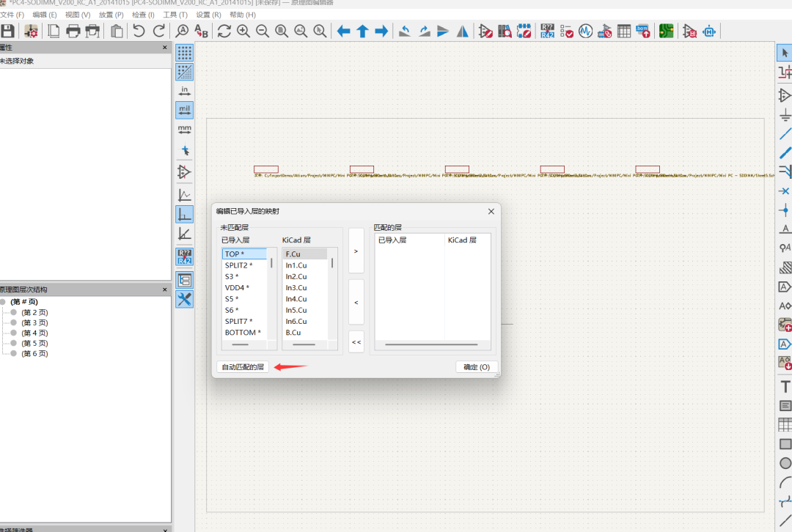Screen dimensions: 792x532
Task: Select In3.Cu in the KiCad layers list
Action: pyautogui.click(x=305, y=288)
